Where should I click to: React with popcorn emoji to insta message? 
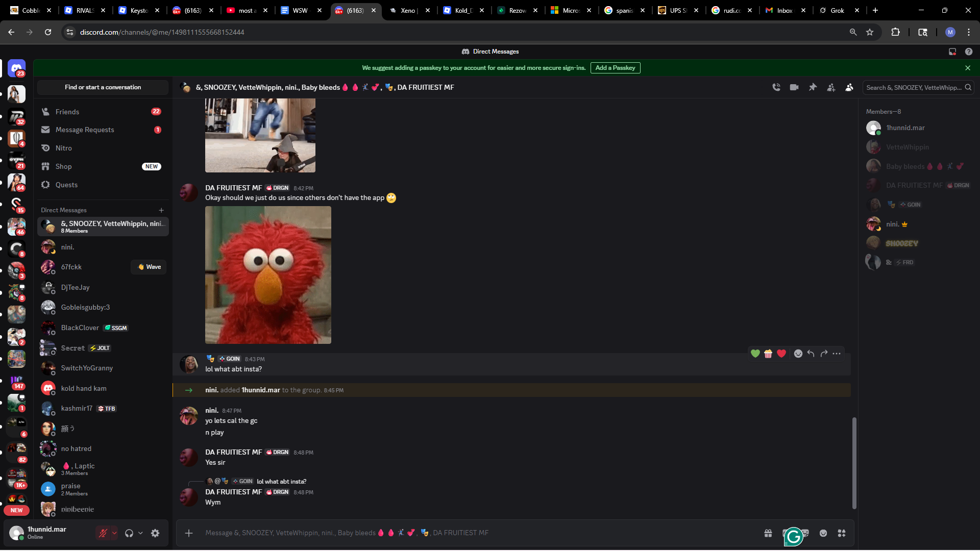click(768, 354)
